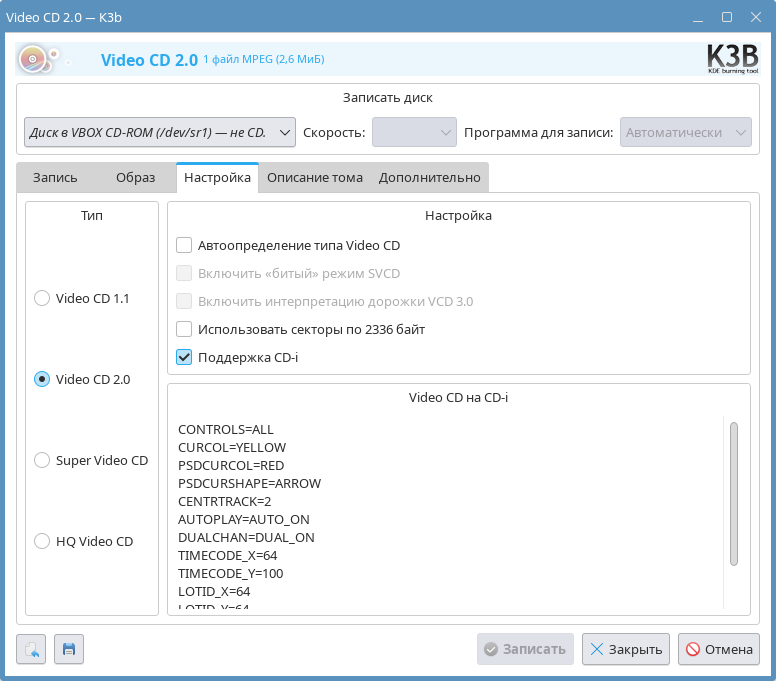Enable Автоопределение типа Video CD checkbox
The image size is (776, 681).
point(184,245)
